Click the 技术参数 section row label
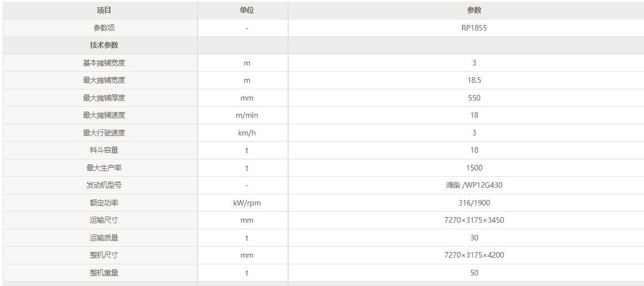Viewport: 644px width, 286px height. pyautogui.click(x=104, y=45)
